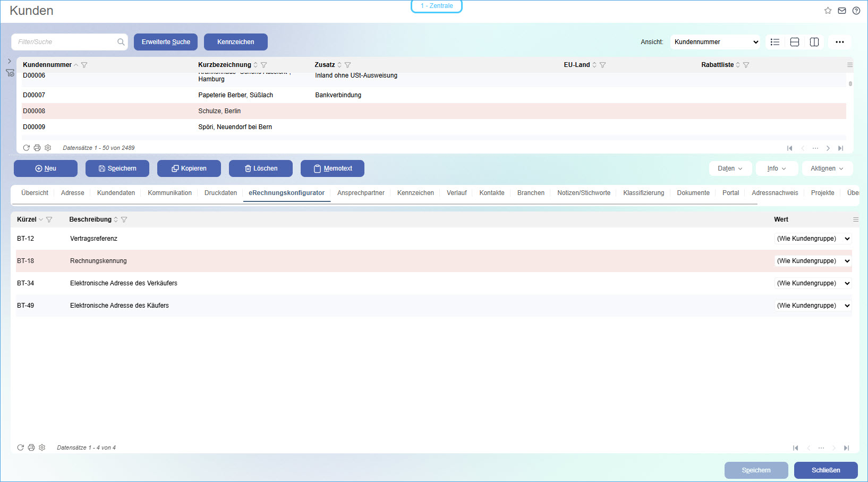Open the eRechnung grid column menu icon
The height and width of the screenshot is (482, 868).
coord(856,219)
